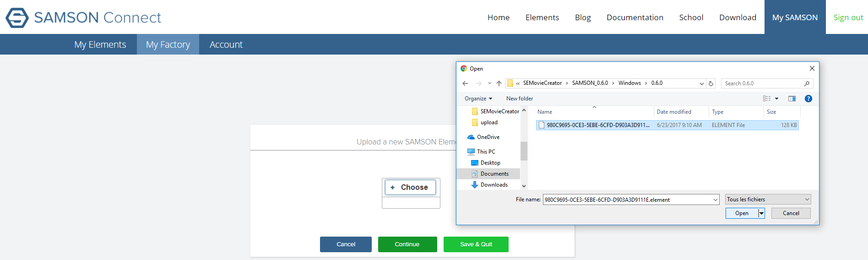Open the Documentation menu item
The height and width of the screenshot is (260, 868).
click(x=635, y=17)
